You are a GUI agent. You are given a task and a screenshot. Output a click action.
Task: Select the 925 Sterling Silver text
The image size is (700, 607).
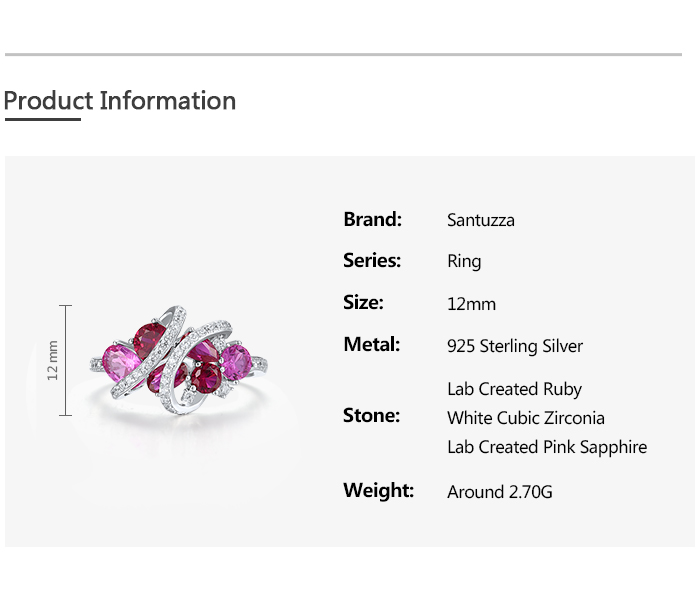pos(515,346)
